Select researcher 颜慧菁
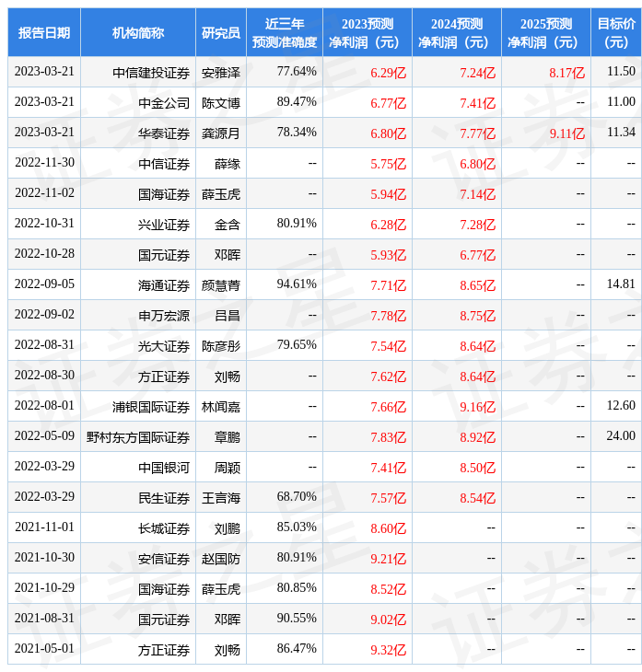 (221, 285)
